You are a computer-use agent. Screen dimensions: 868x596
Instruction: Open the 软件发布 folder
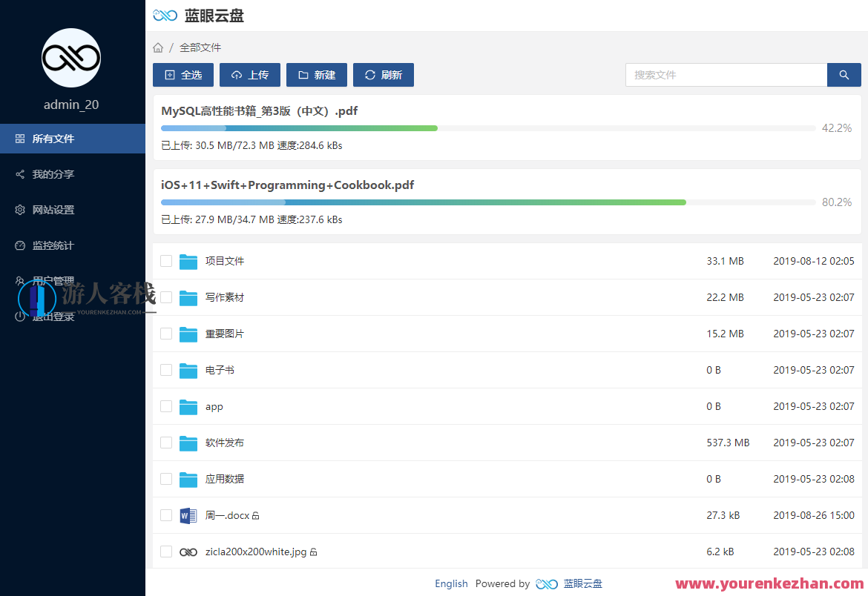pyautogui.click(x=224, y=443)
